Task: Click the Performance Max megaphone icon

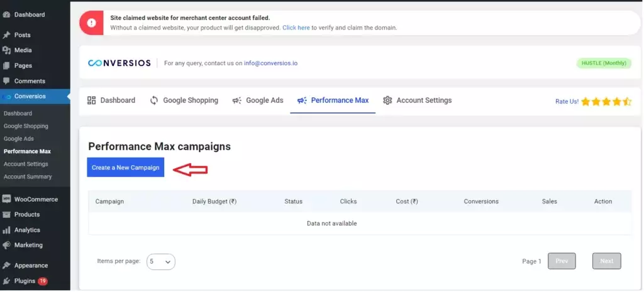Action: point(303,100)
